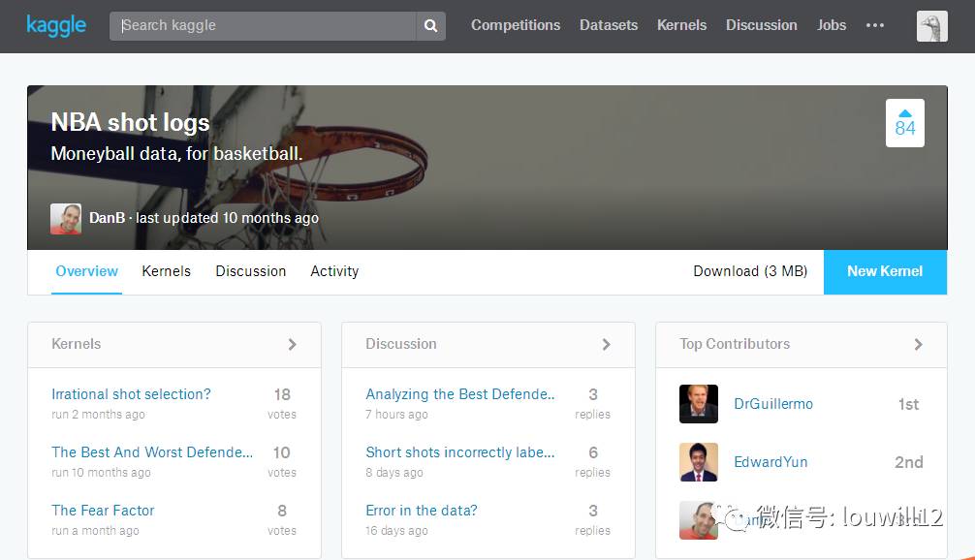Open Competitions in the top navigation
Viewport: 975px width, 560px height.
point(516,25)
